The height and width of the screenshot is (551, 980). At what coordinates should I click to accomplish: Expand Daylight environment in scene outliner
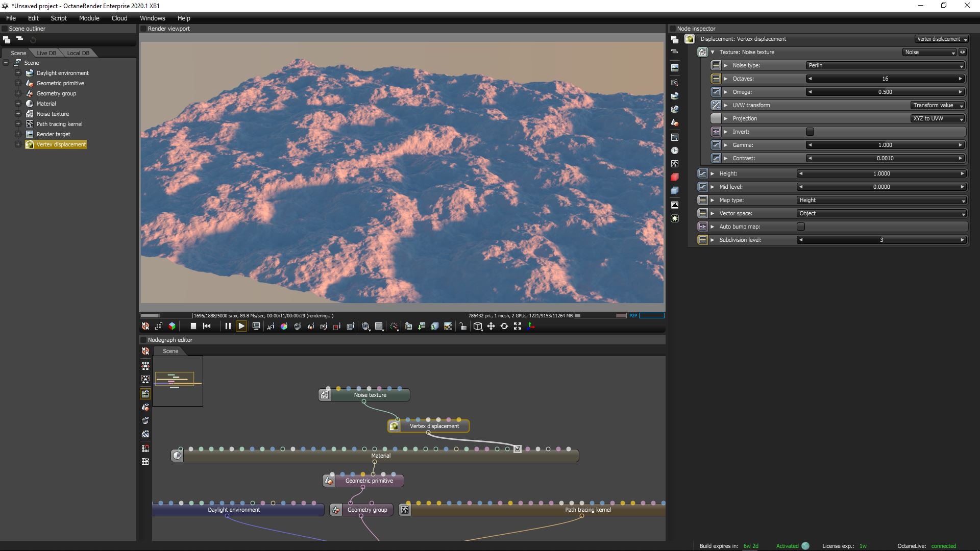coord(18,73)
